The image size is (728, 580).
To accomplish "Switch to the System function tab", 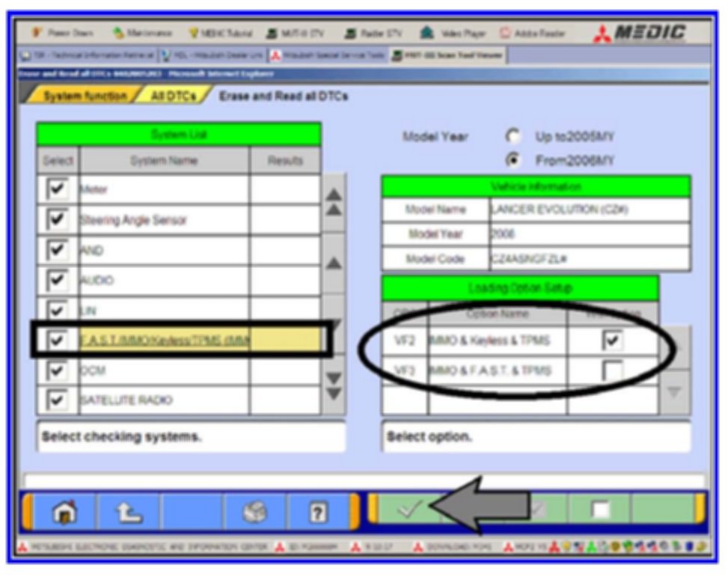I will pos(84,97).
